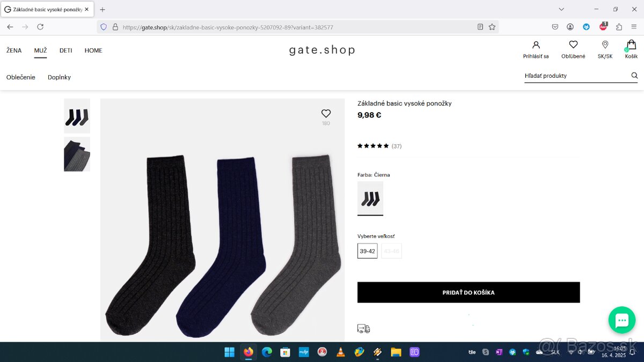Image resolution: width=644 pixels, height=362 pixels.
Task: Open the Oblečenie submenu
Action: pyautogui.click(x=21, y=77)
